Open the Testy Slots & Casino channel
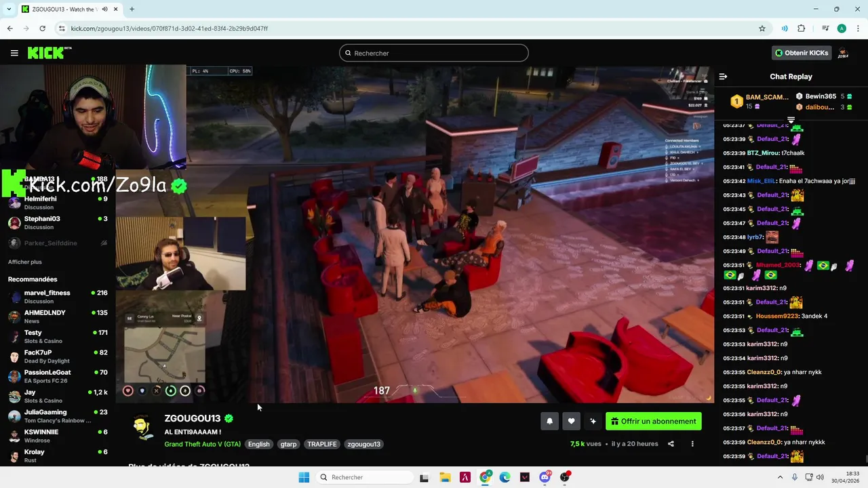Image resolution: width=868 pixels, height=488 pixels. [58, 336]
